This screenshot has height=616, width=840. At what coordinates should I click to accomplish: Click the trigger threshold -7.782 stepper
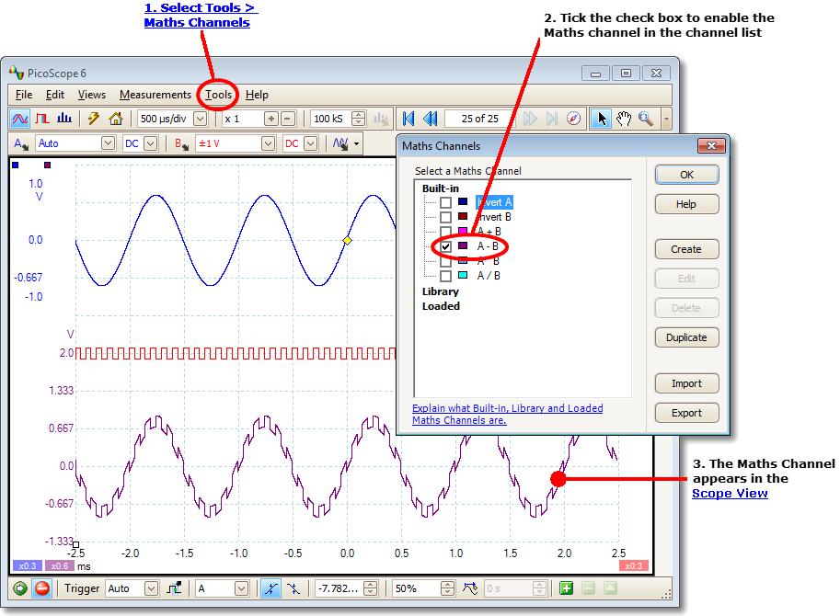[x=370, y=588]
